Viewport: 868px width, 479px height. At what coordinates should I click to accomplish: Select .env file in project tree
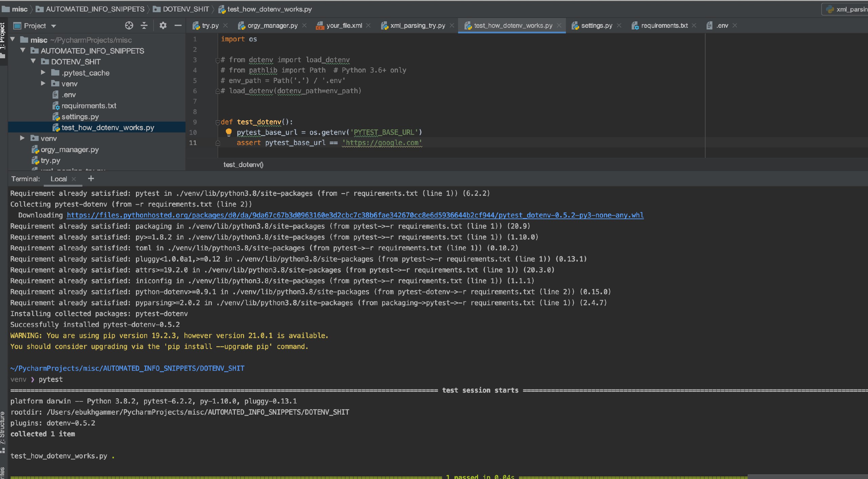pos(68,95)
